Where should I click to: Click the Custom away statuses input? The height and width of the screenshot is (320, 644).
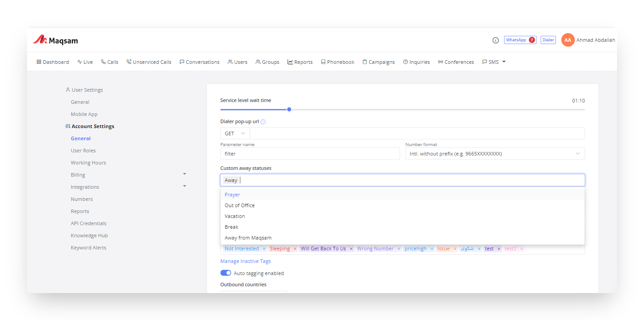[403, 180]
